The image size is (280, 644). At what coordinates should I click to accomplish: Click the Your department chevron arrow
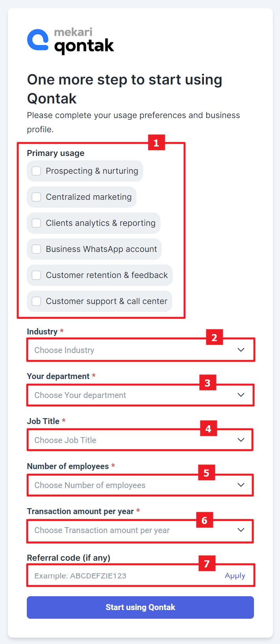click(x=241, y=395)
